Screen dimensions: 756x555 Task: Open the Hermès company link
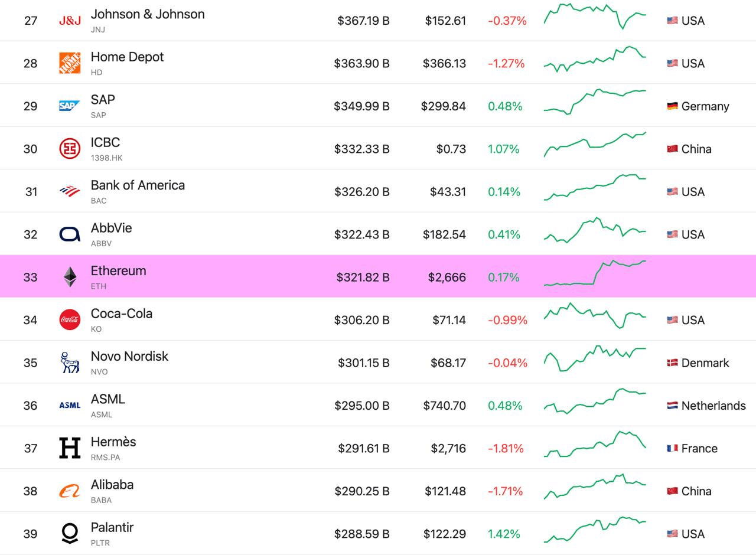pos(113,442)
